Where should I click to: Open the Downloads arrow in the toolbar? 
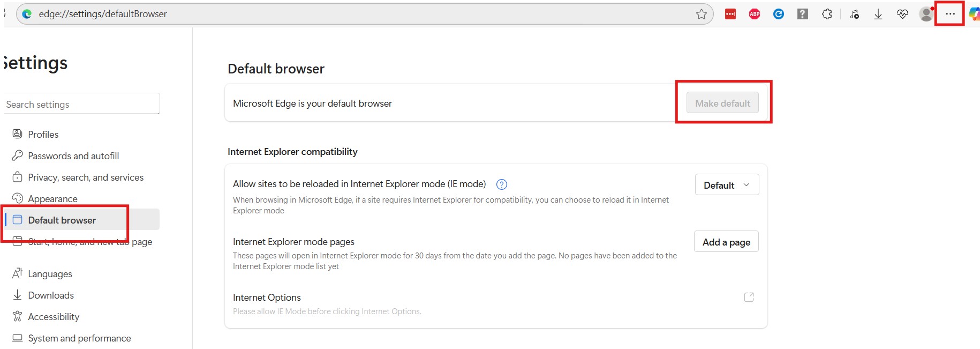878,14
